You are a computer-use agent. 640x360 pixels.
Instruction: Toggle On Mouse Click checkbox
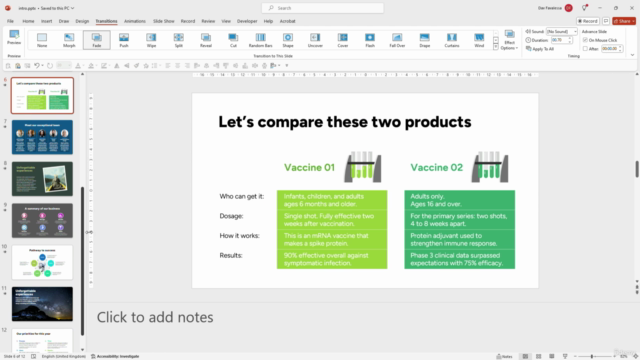click(x=585, y=40)
